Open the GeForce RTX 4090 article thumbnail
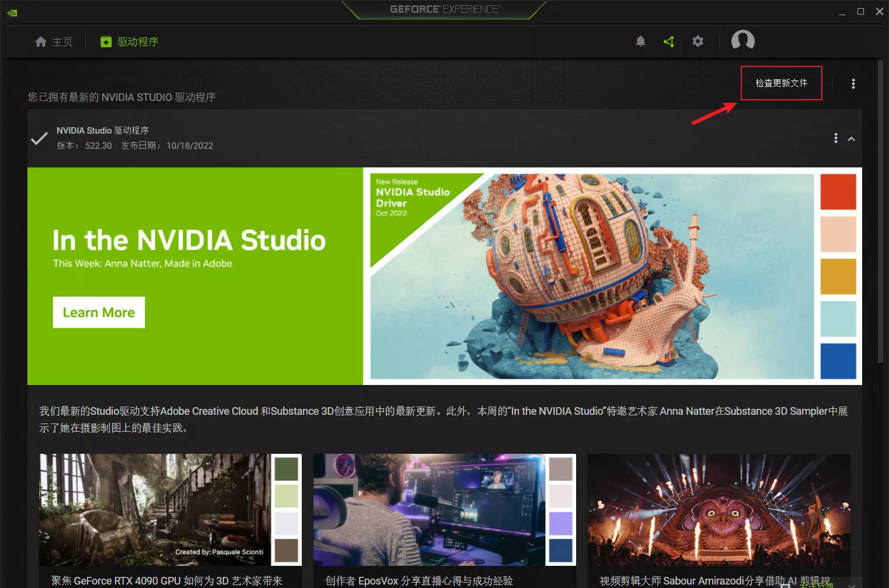889x588 pixels. (x=155, y=510)
